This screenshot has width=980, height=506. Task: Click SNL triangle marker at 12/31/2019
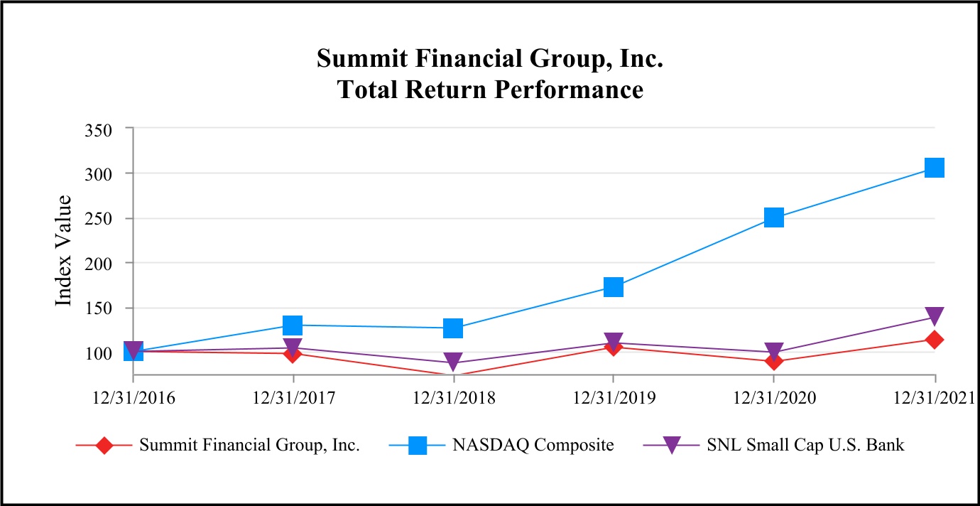point(614,342)
